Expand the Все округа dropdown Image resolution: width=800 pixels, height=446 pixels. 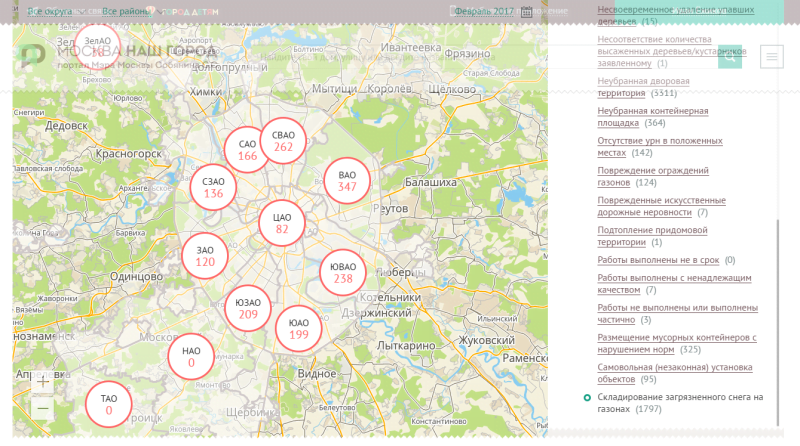[x=56, y=11]
